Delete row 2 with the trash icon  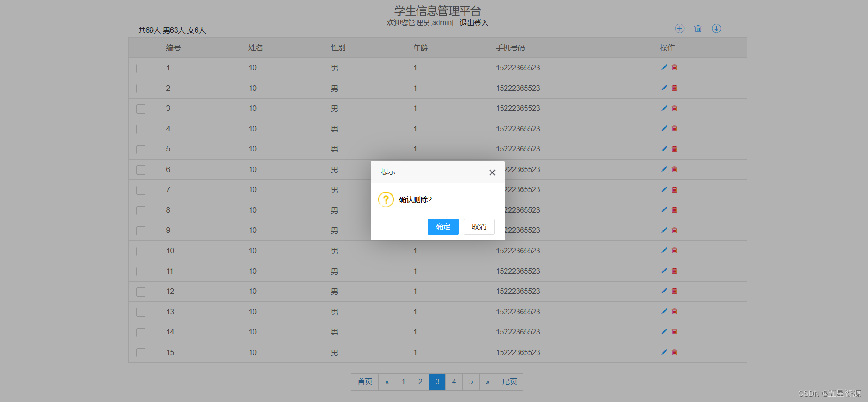(675, 88)
